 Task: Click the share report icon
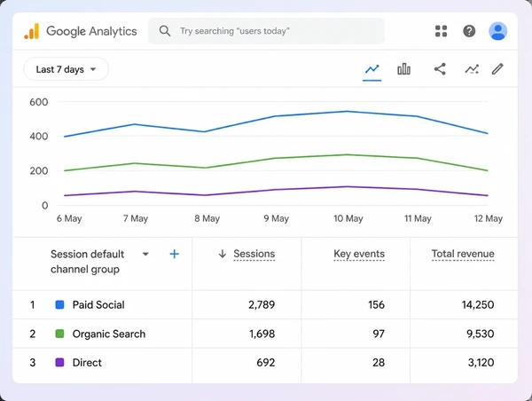440,69
